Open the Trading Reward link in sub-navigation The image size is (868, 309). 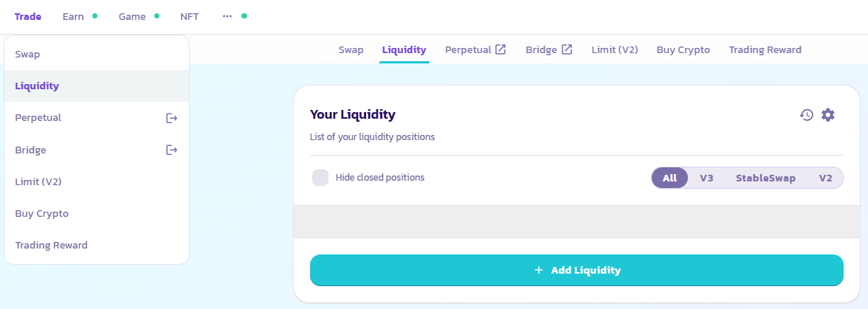[765, 50]
